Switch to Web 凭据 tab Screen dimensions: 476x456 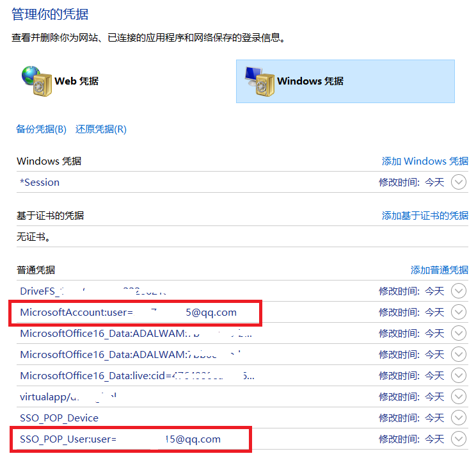(x=77, y=81)
